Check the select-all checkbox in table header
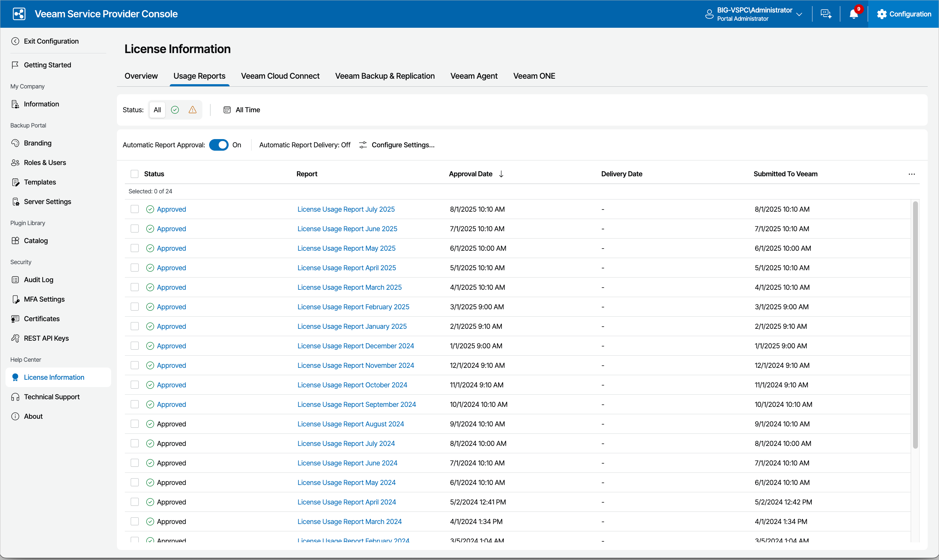The image size is (939, 560). tap(134, 174)
